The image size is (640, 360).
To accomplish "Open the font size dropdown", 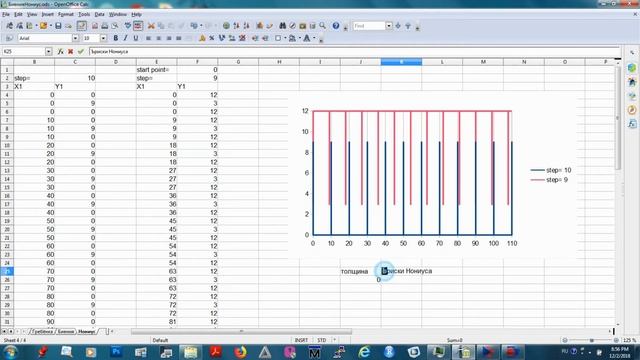I will 103,38.
